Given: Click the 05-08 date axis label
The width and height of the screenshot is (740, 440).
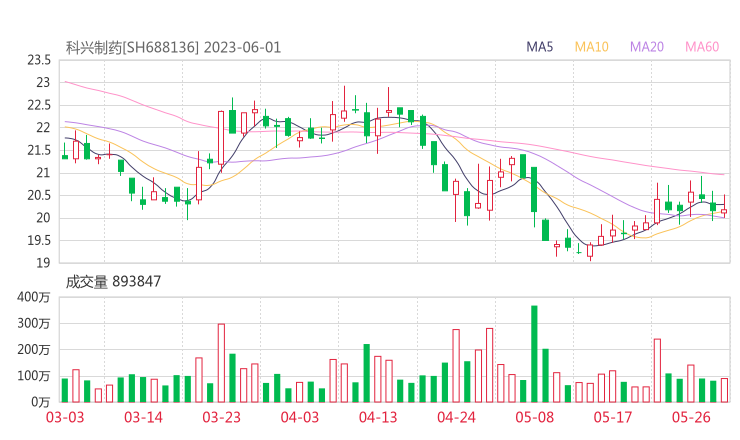Looking at the screenshot, I should click(x=535, y=417).
